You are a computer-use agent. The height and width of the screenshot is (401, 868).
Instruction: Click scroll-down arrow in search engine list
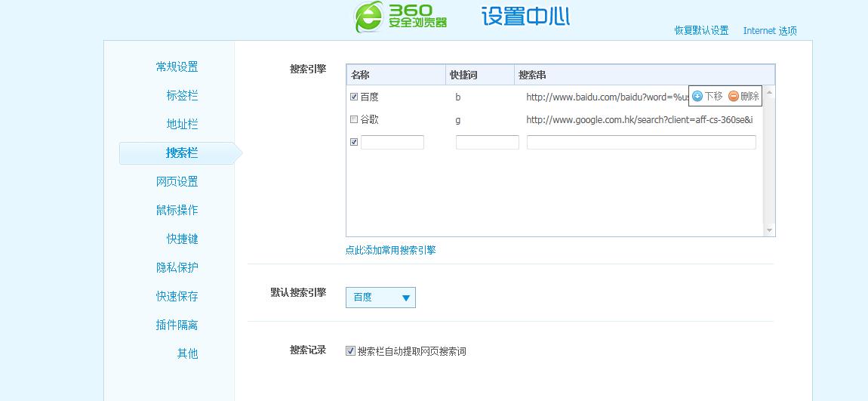click(x=769, y=230)
